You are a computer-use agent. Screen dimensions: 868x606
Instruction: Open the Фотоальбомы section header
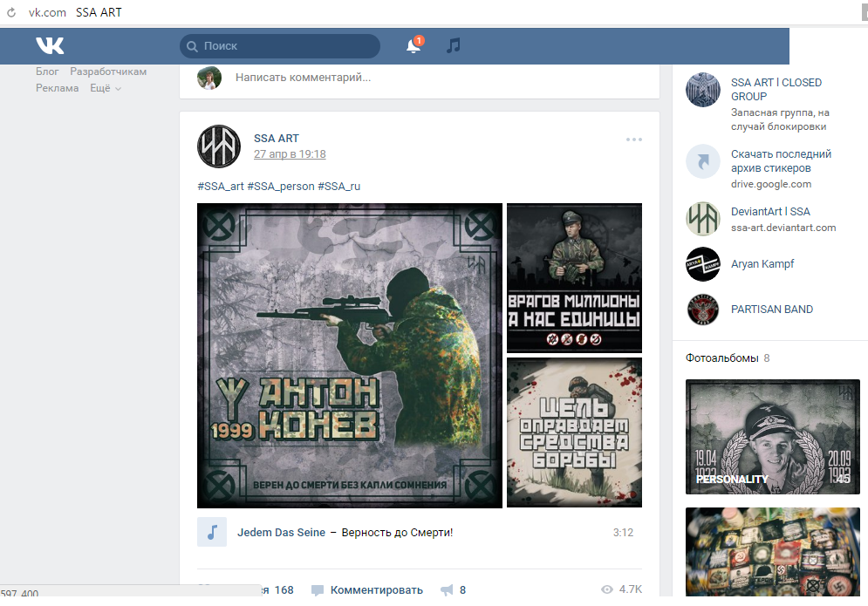(x=722, y=357)
